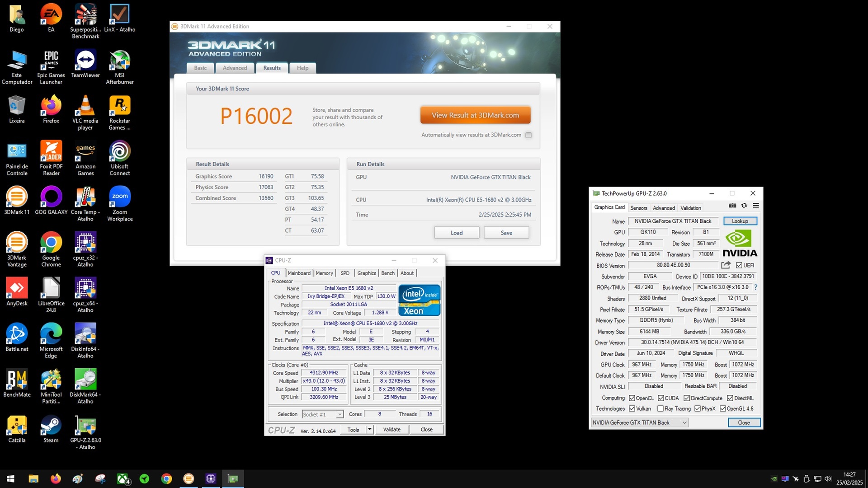Launch VLC media player icon
This screenshot has width=868, height=488.
(x=85, y=113)
